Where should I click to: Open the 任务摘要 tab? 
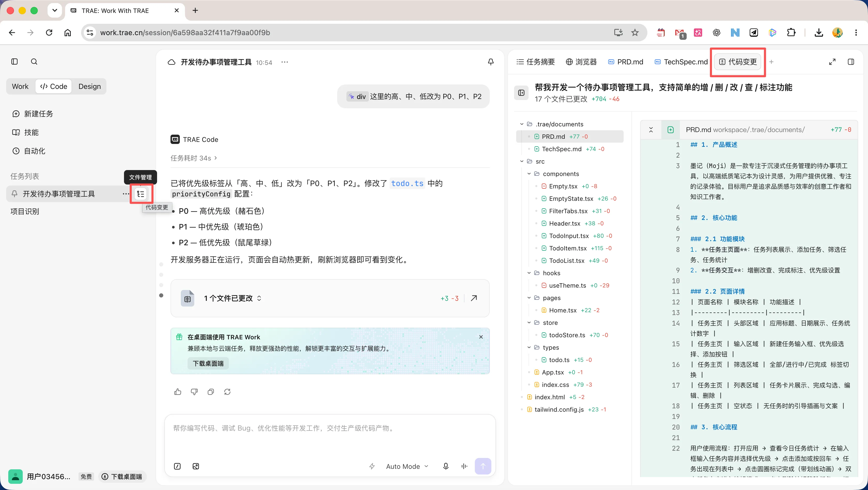coord(536,62)
